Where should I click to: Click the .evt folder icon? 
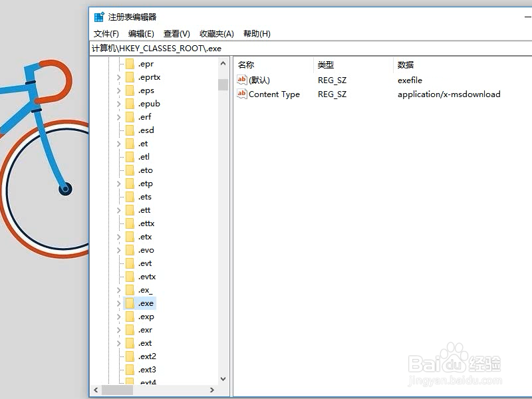[130, 263]
